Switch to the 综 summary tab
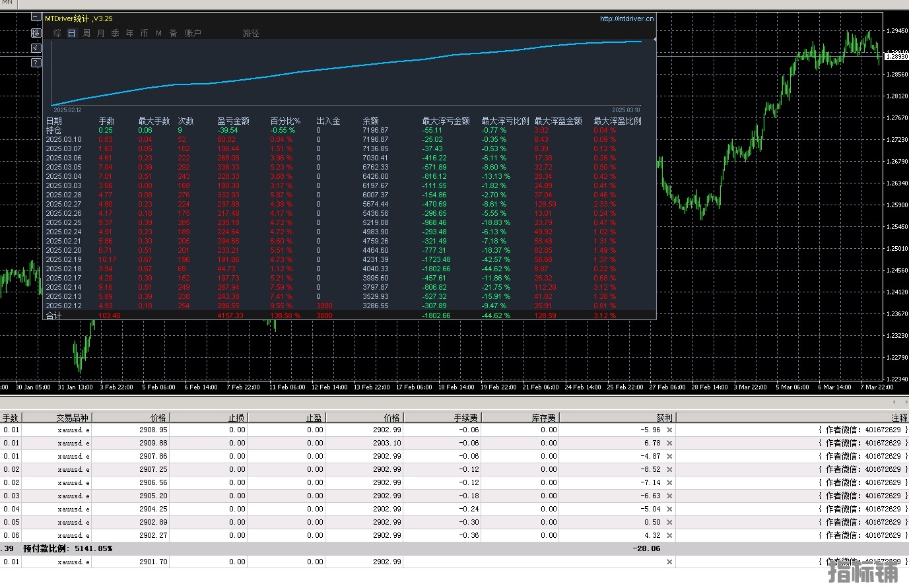 click(57, 33)
